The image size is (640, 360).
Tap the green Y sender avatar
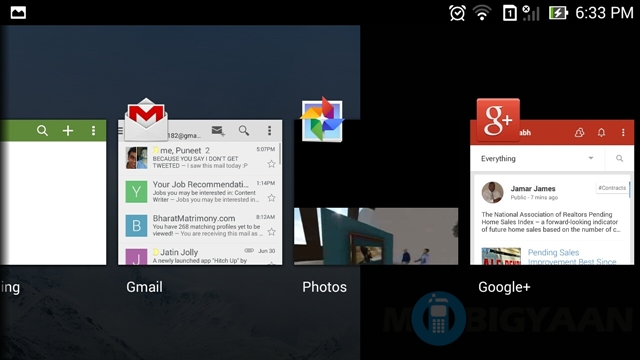pos(136,191)
